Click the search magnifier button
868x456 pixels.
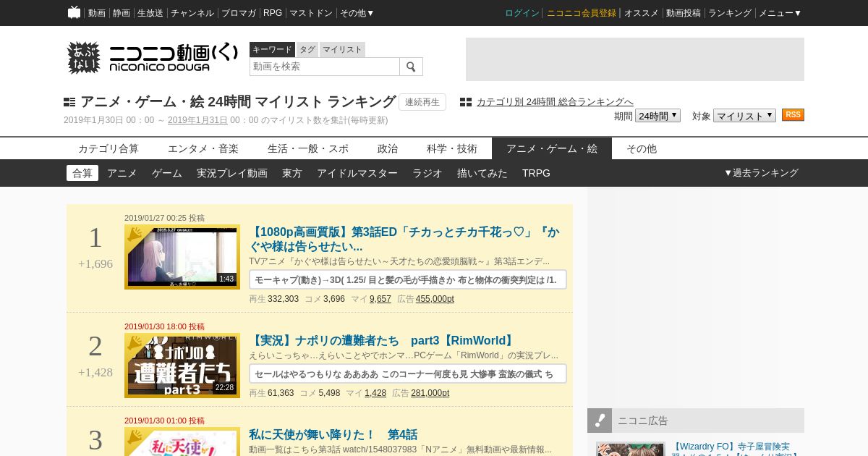coord(411,67)
